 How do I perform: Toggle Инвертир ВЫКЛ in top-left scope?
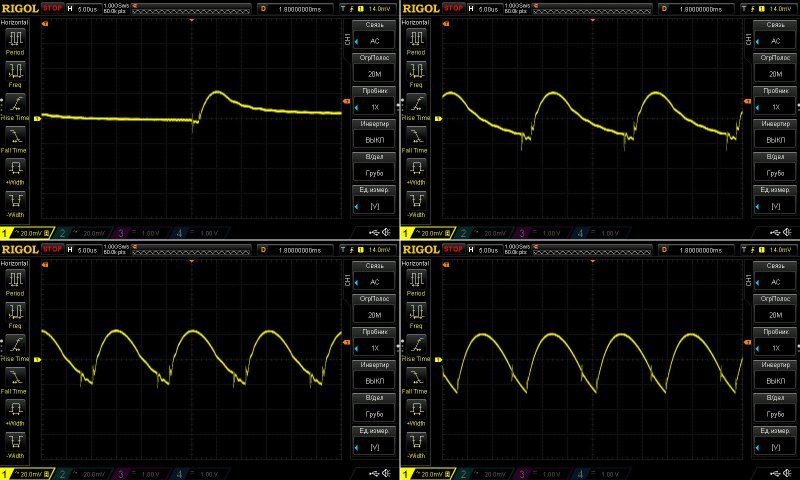pyautogui.click(x=375, y=135)
